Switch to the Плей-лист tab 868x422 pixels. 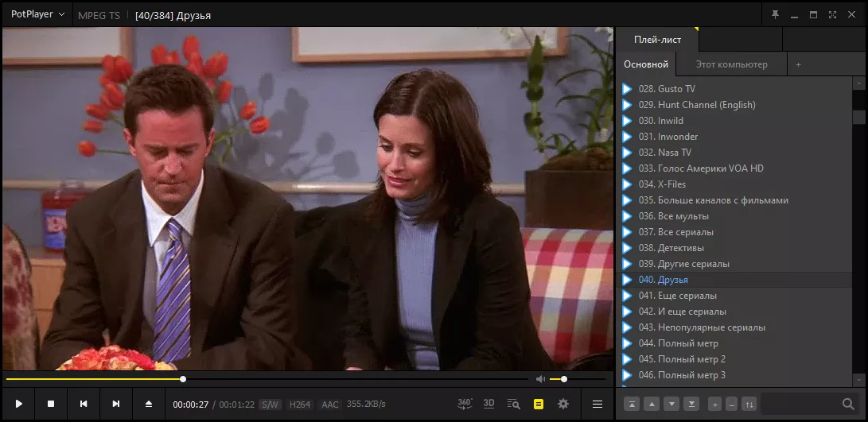pyautogui.click(x=658, y=39)
